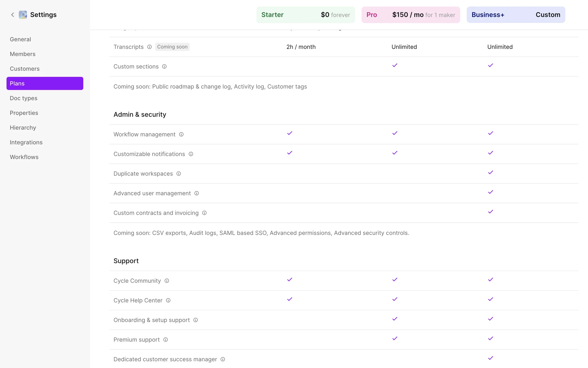
Task: Click info icon for Advanced user management
Action: click(197, 193)
